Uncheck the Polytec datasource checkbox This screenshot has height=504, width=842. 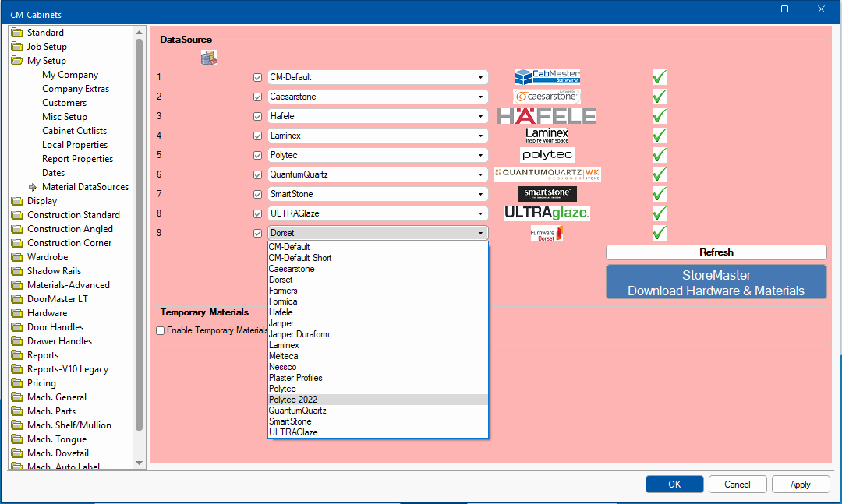pyautogui.click(x=258, y=155)
